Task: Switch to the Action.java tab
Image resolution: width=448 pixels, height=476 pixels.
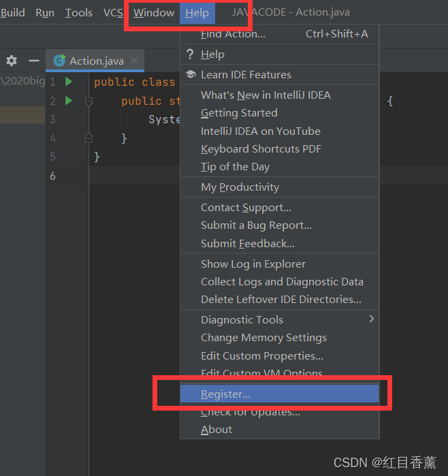Action: [x=97, y=61]
